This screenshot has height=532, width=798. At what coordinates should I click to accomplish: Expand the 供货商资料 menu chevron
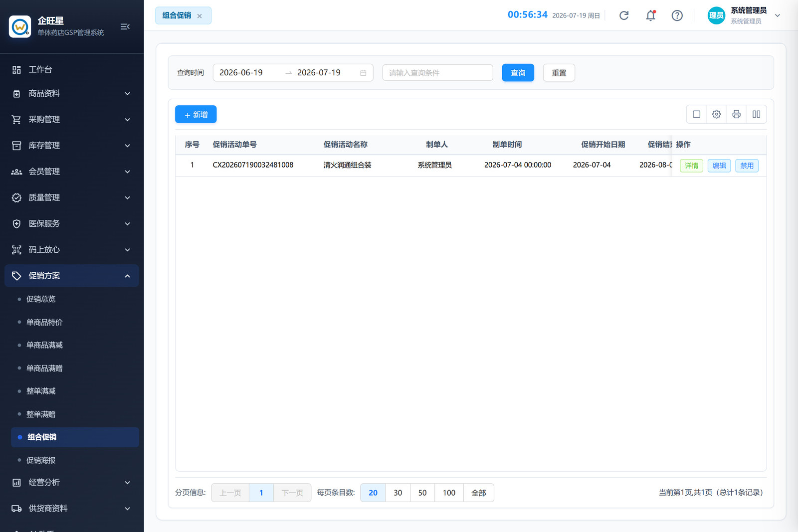(128, 509)
